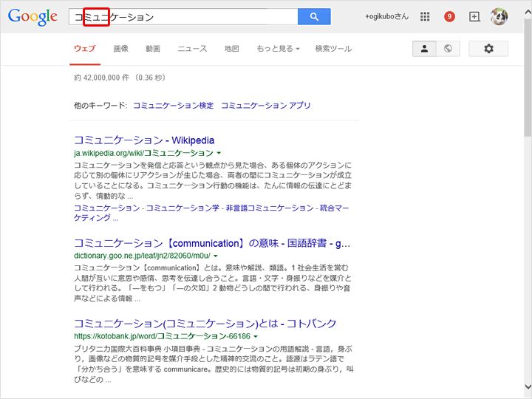
Task: Expand arrow next to kotobank.jp URL
Action: tap(256, 337)
